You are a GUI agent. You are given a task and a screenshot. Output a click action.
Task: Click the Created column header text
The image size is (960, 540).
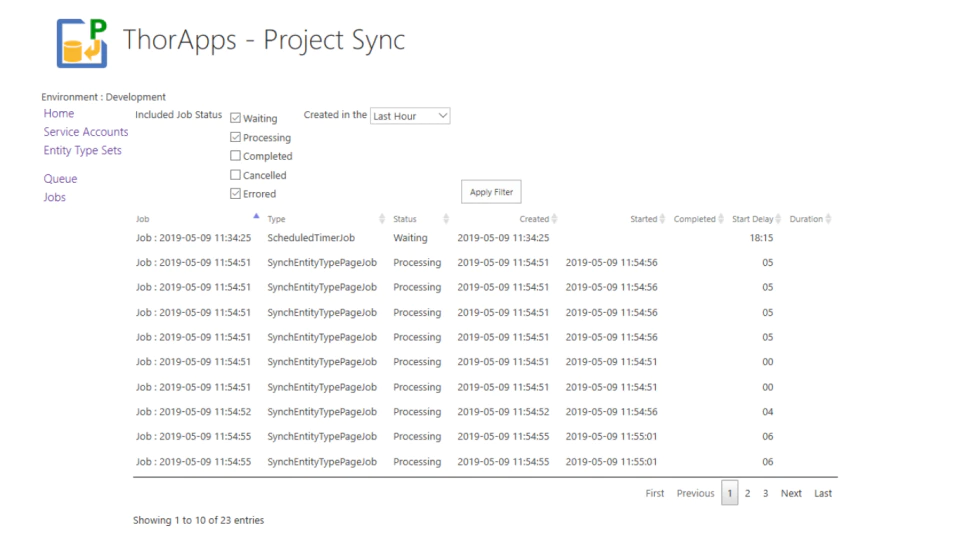tap(534, 219)
